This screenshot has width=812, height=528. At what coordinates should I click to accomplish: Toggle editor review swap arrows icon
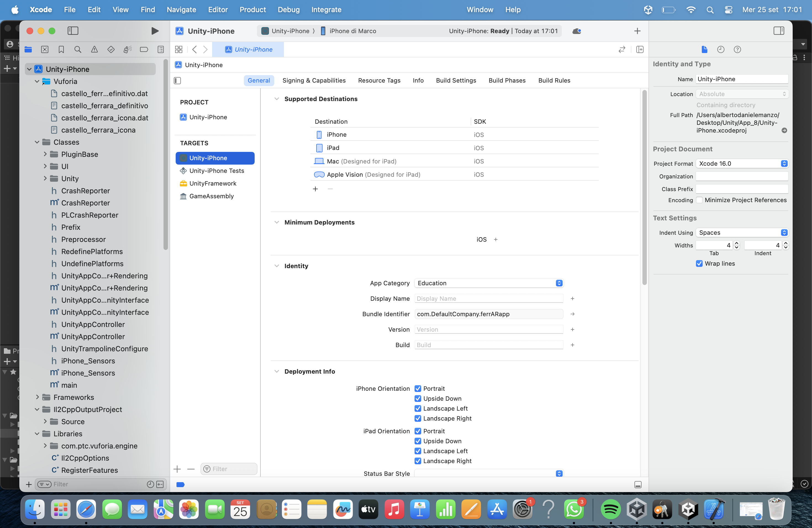click(622, 49)
